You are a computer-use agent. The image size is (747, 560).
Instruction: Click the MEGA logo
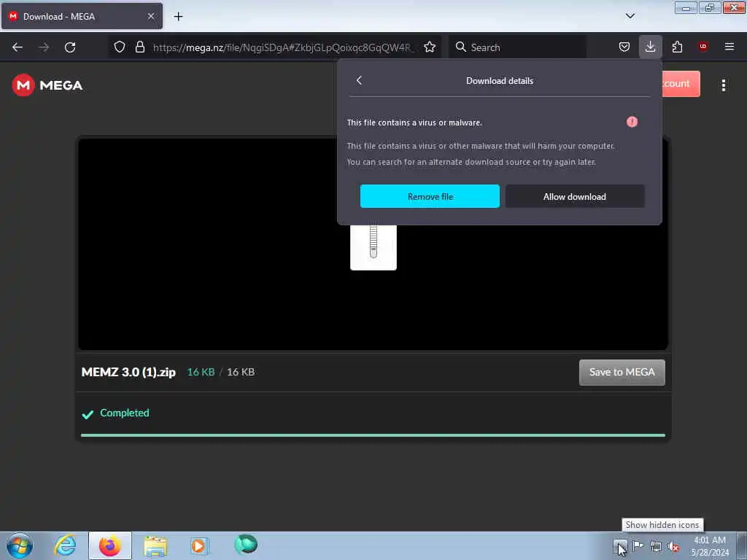pyautogui.click(x=47, y=85)
